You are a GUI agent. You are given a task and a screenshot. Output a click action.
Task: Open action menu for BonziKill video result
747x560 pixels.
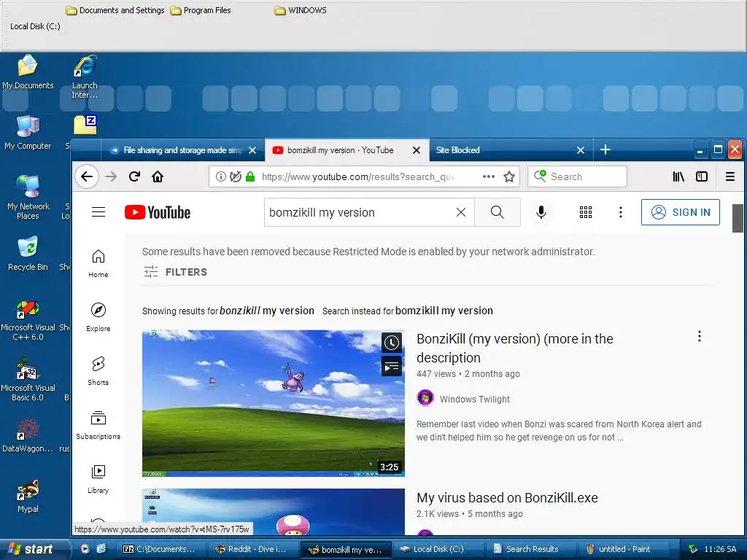tap(700, 337)
